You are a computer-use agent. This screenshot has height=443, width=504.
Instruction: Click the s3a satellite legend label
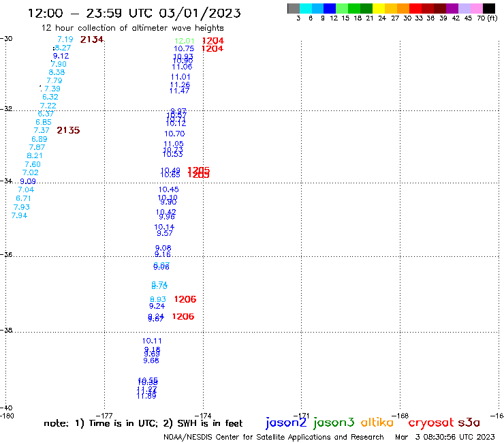point(469,423)
